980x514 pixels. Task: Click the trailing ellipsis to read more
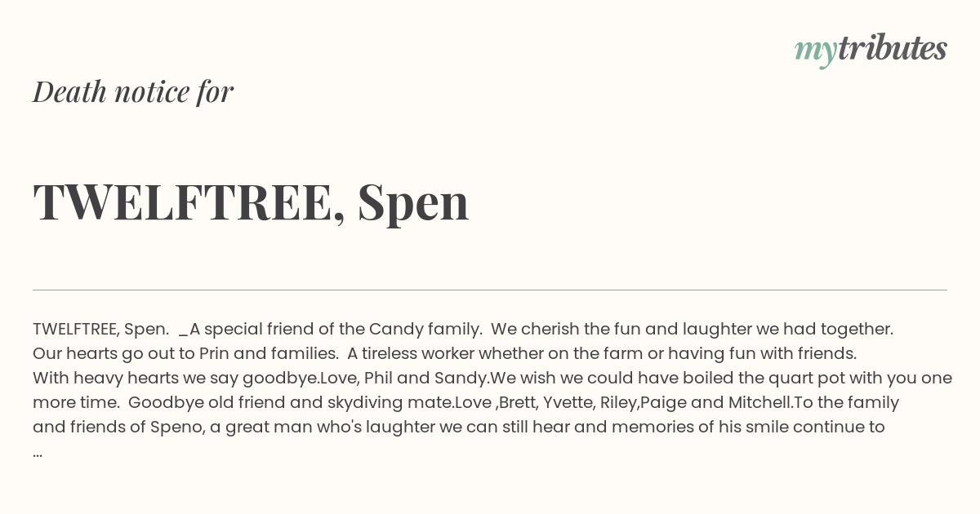[x=38, y=452]
